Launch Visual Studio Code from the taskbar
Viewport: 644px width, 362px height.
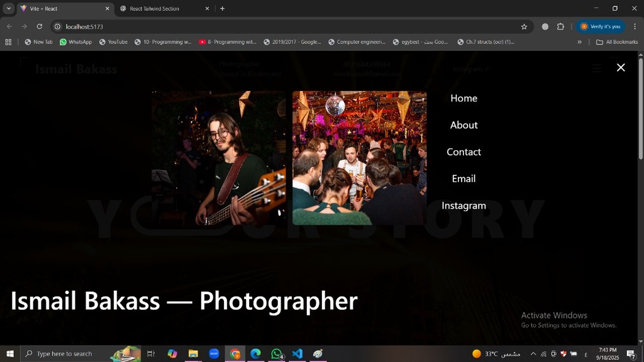(297, 354)
